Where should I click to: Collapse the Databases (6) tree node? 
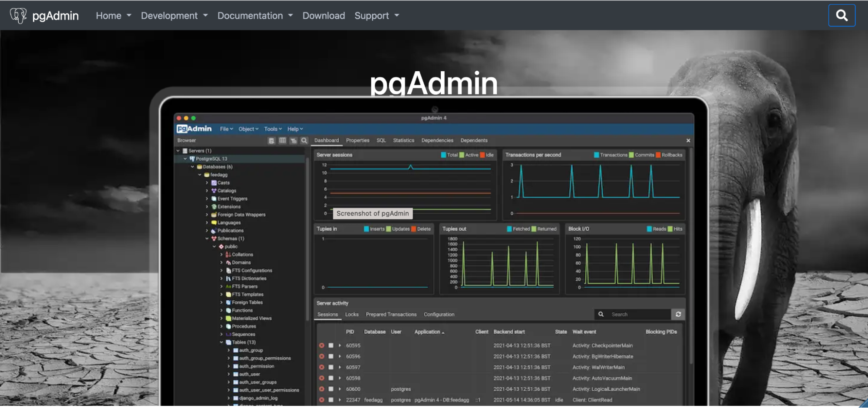192,167
